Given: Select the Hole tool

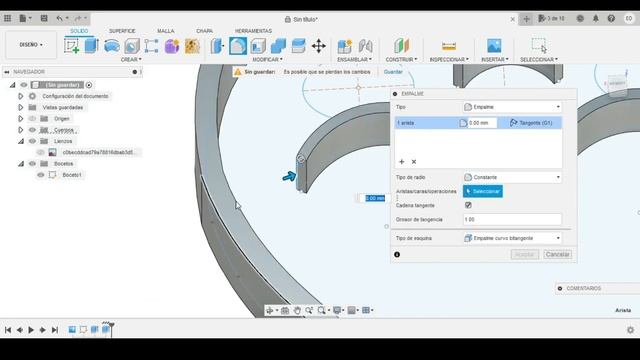Looking at the screenshot, I should pyautogui.click(x=132, y=46).
